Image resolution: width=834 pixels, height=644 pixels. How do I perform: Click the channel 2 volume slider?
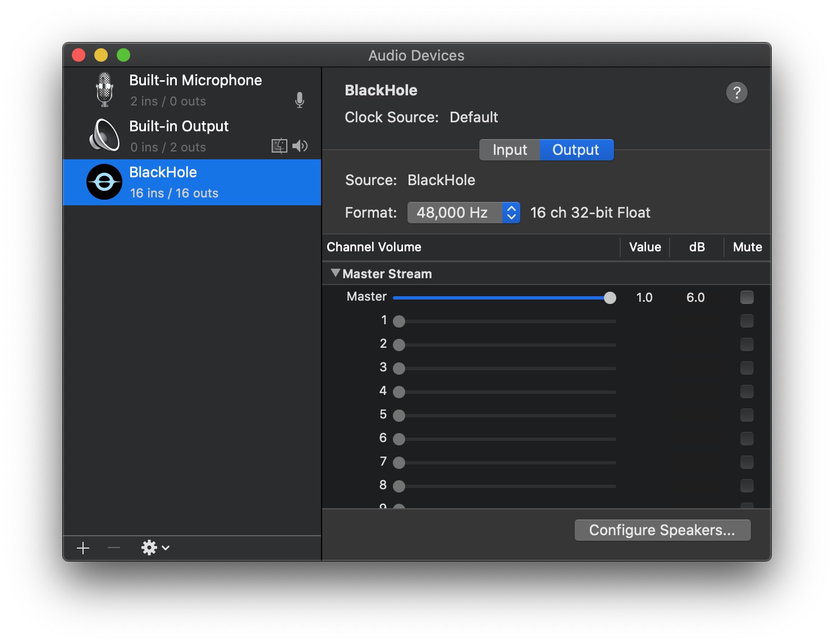pos(505,345)
